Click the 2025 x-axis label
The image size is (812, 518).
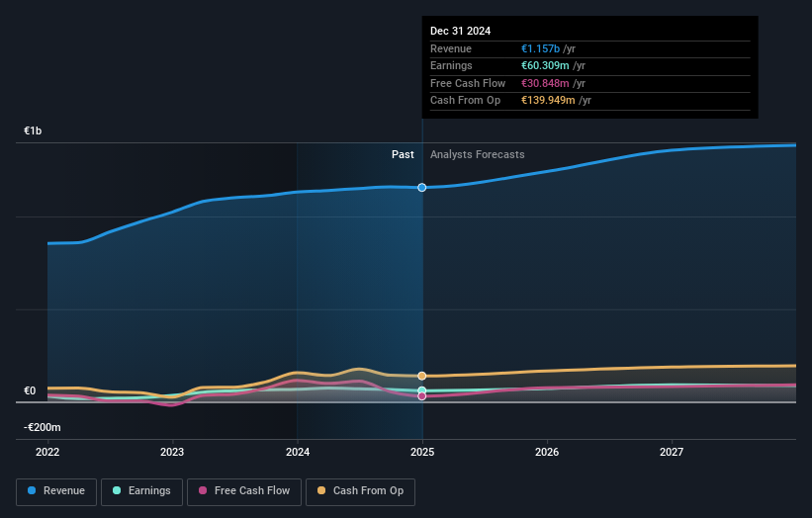click(x=422, y=452)
